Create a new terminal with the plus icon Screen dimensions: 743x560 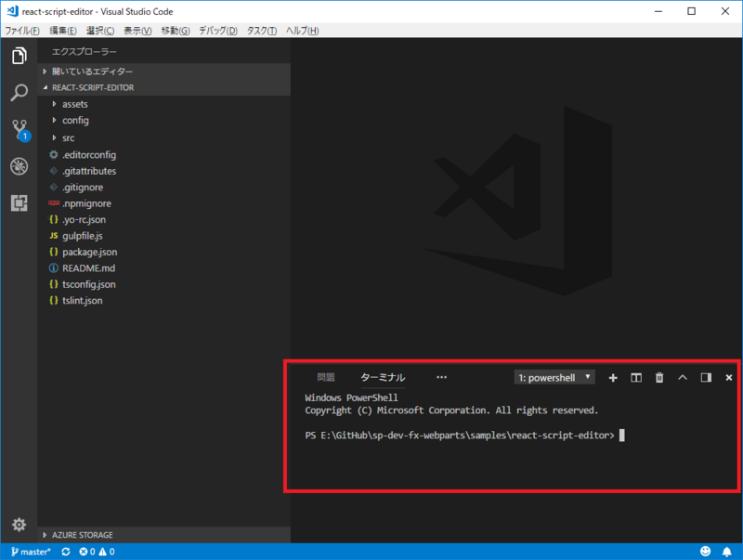coord(613,378)
